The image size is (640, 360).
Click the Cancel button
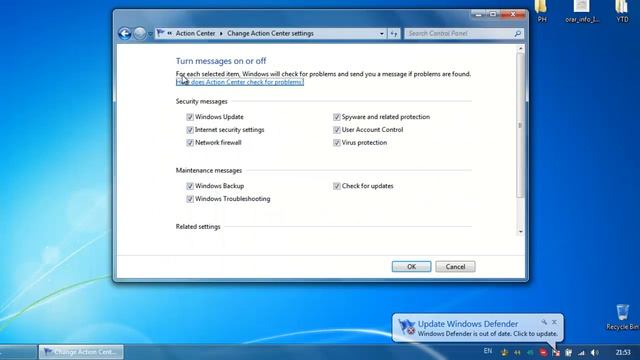click(455, 267)
